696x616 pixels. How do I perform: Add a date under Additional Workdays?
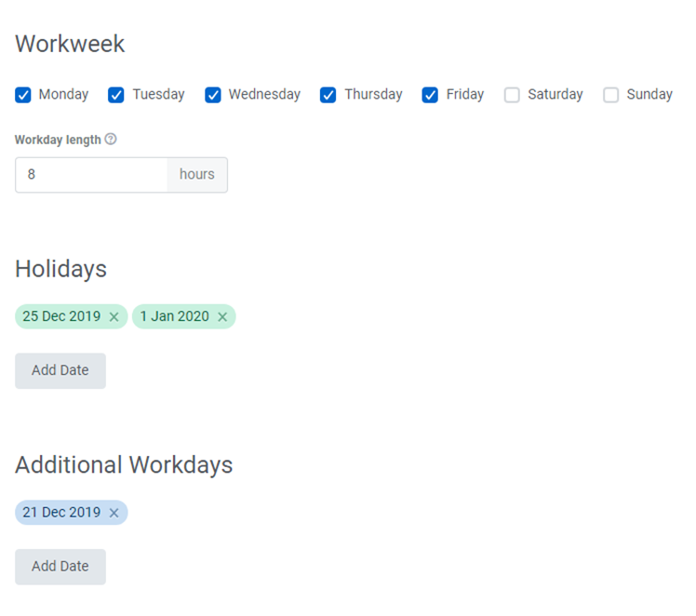[x=60, y=568]
